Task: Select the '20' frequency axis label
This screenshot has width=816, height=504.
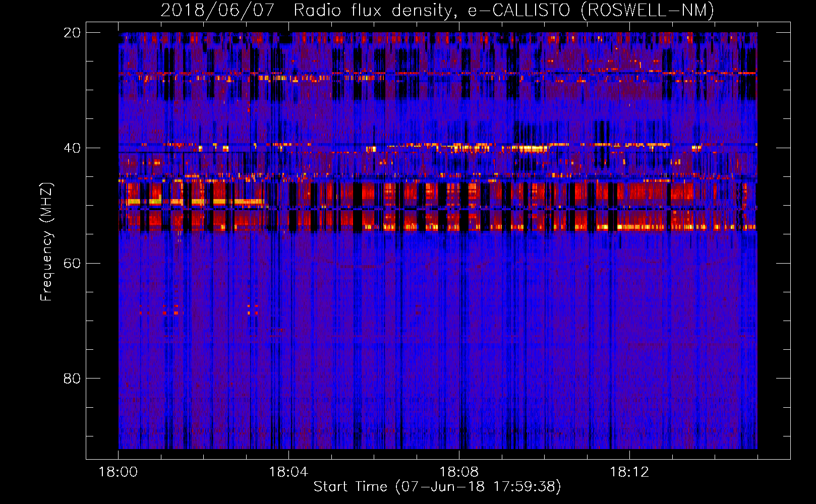Action: click(72, 33)
